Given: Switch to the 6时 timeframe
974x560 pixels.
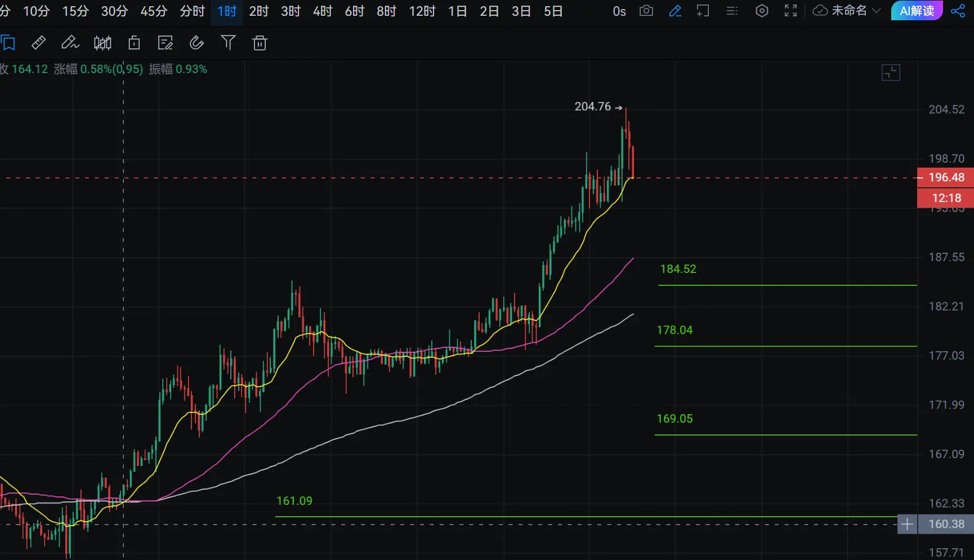Looking at the screenshot, I should [355, 11].
